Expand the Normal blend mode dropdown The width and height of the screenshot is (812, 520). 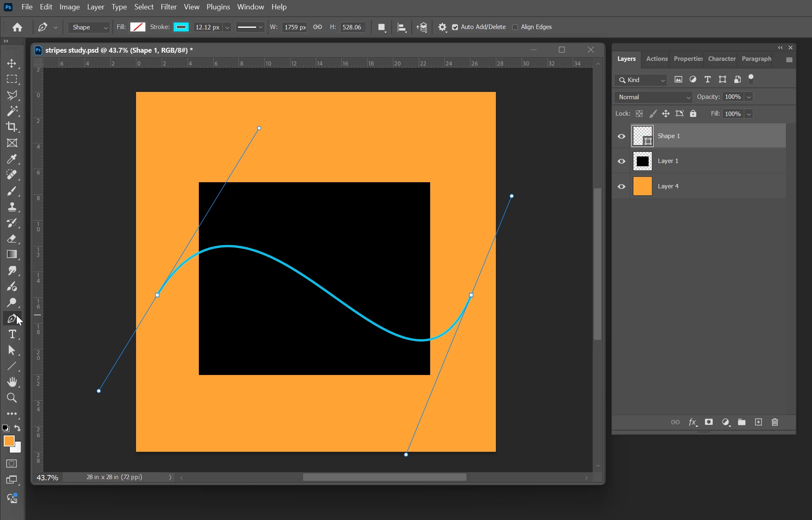click(654, 97)
